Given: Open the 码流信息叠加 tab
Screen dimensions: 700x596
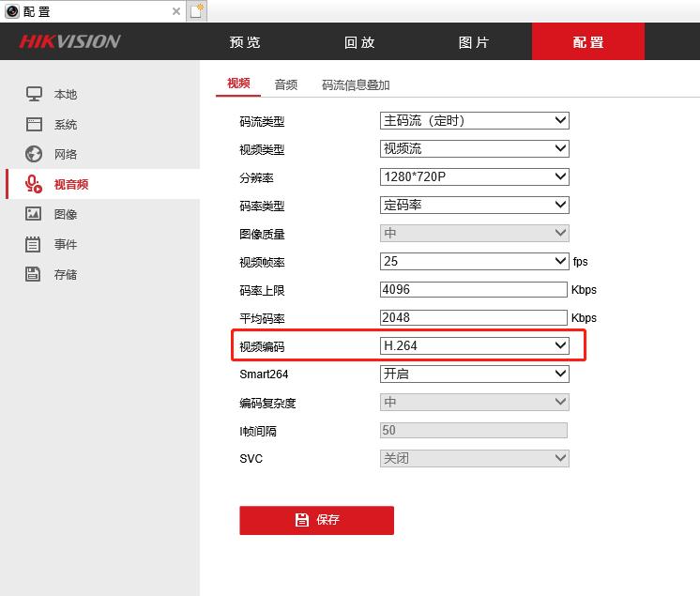Looking at the screenshot, I should point(356,84).
